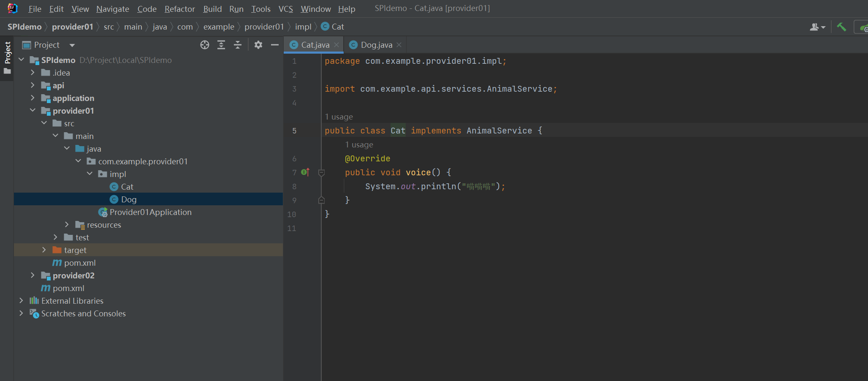Click SPIdemo breadcrumb in navigation bar
868x381 pixels.
point(24,27)
